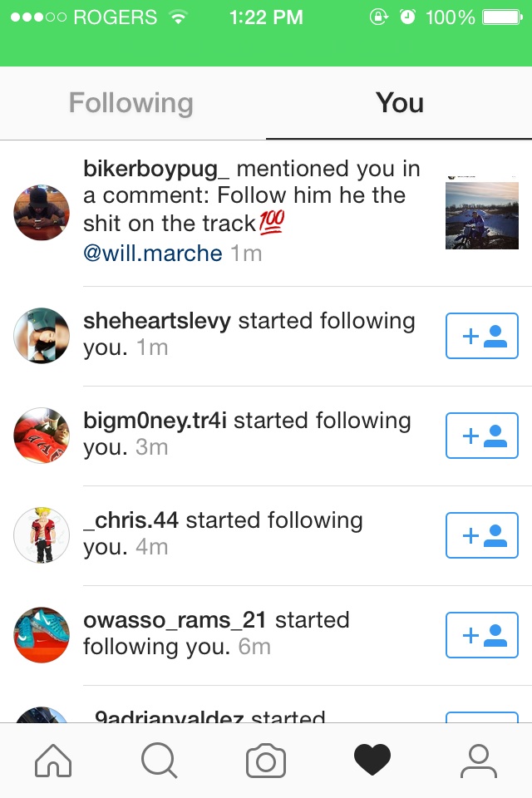This screenshot has width=532, height=798.
Task: Follow back sheheartslevy with follow button
Action: [x=482, y=336]
